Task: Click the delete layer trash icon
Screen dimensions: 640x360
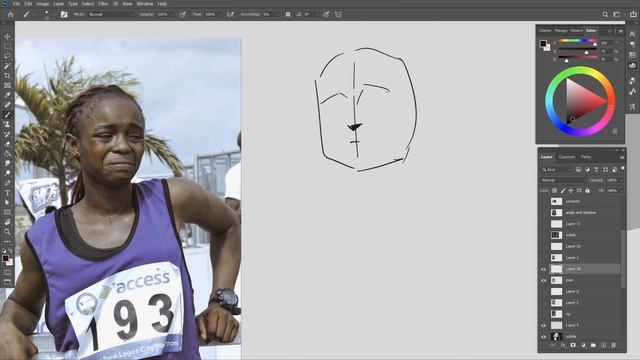Action: 613,345
